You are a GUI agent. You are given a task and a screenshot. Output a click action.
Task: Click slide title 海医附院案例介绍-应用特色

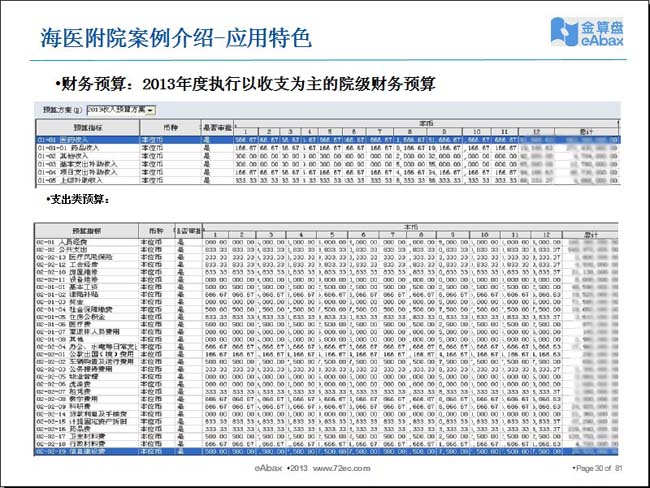(176, 38)
